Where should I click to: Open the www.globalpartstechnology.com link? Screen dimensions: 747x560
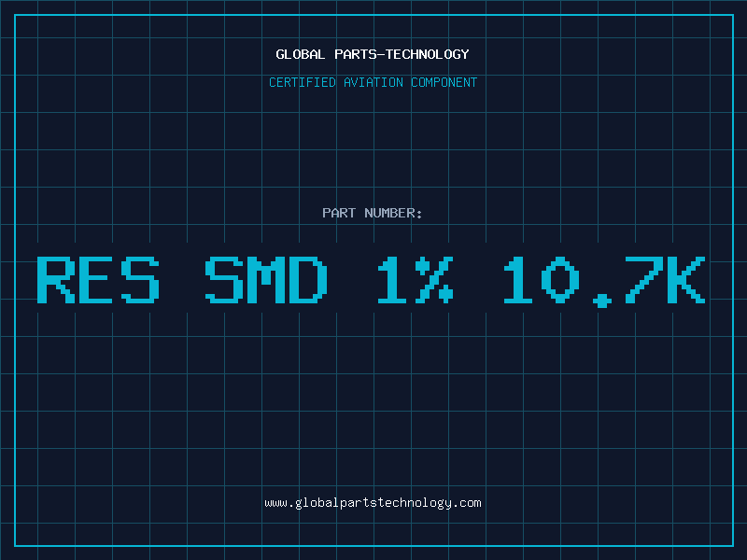[x=373, y=503]
